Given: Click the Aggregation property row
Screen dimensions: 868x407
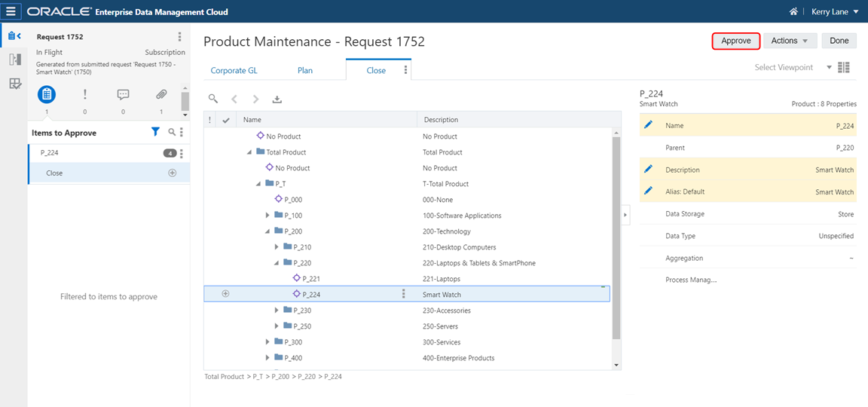Looking at the screenshot, I should (x=748, y=258).
